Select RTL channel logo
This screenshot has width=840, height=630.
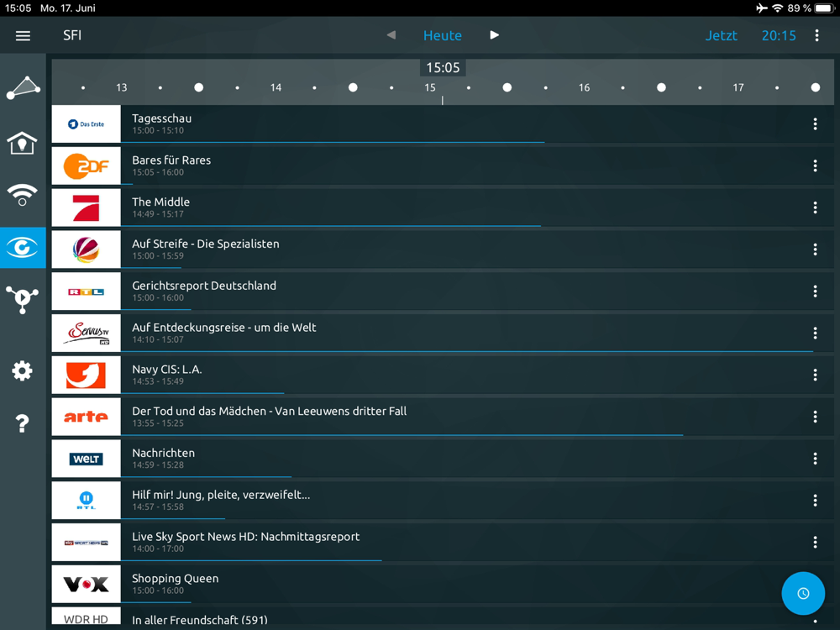pos(87,291)
